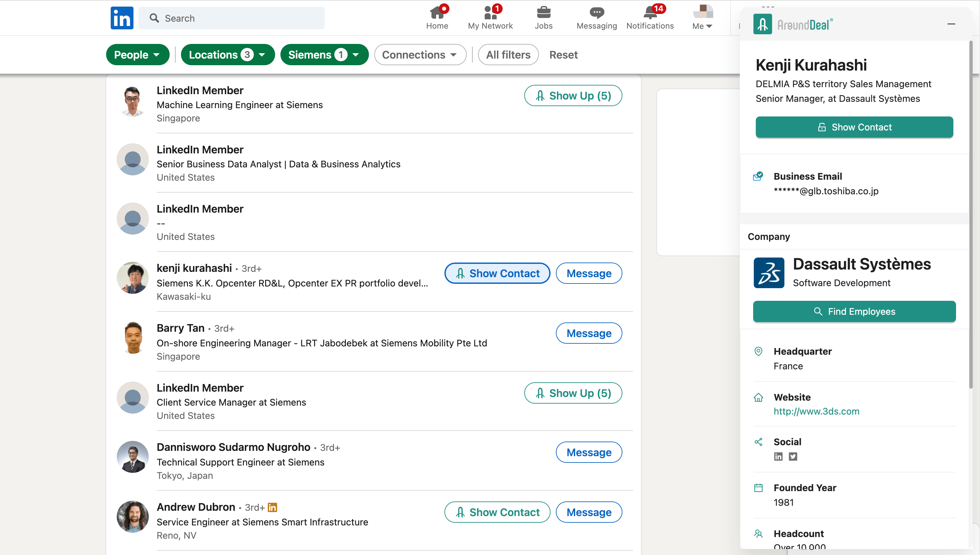Open the http://www.3ds.com website link
Screen dimensions: 980x555
[816, 411]
